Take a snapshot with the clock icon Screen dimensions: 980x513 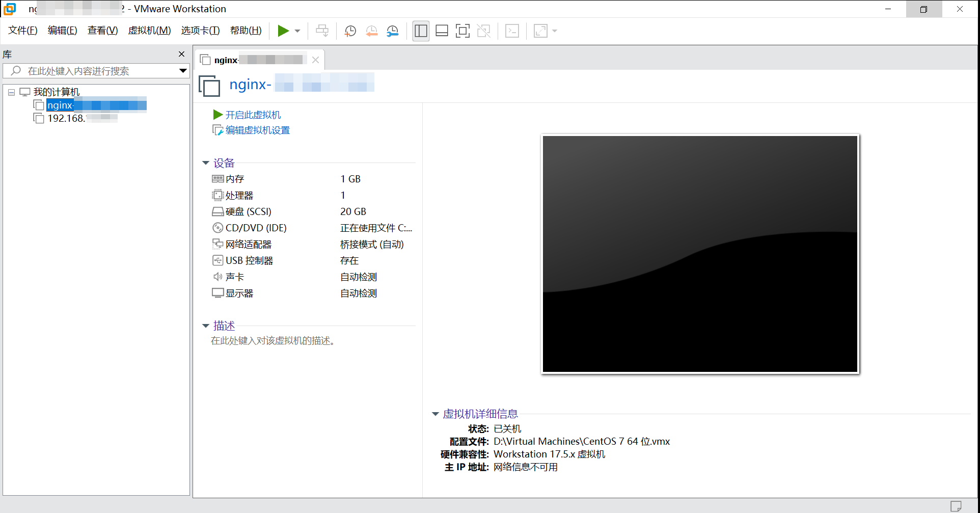(350, 31)
